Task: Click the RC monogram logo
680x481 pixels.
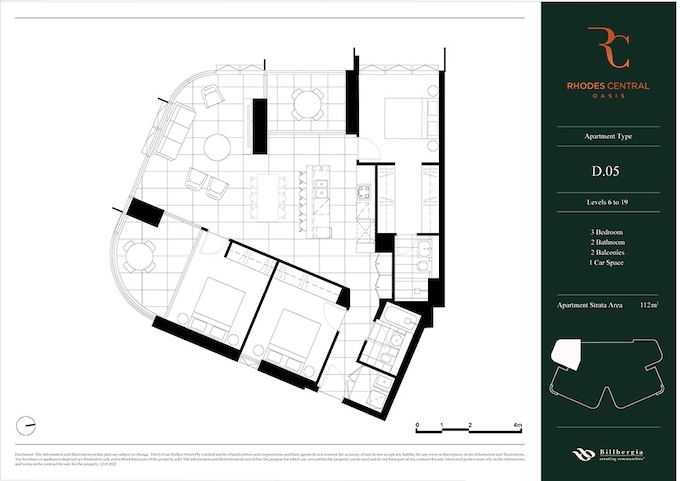Action: [x=609, y=48]
